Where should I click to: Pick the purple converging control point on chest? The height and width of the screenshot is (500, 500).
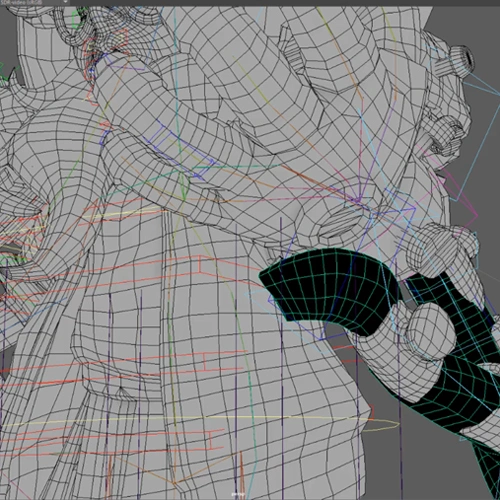click(x=357, y=201)
